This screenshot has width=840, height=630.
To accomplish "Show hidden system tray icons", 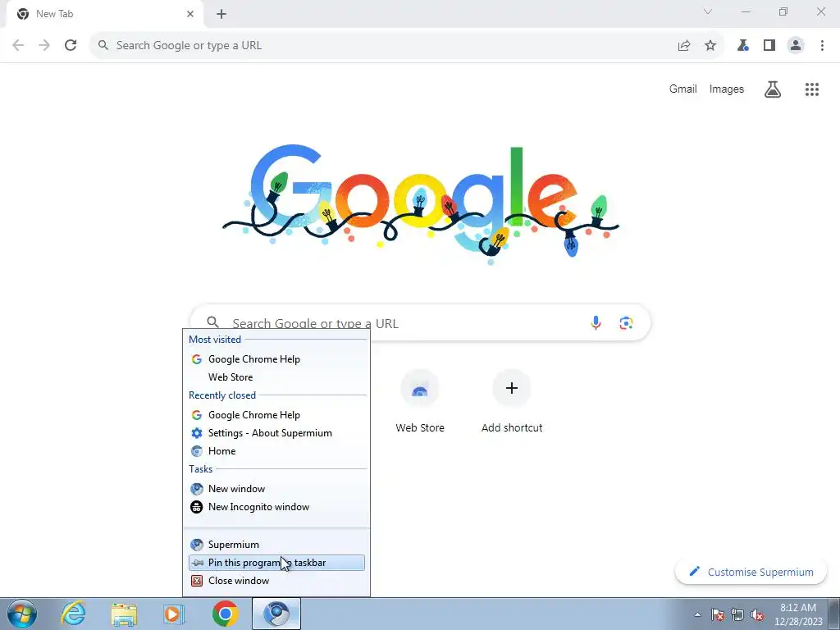I will (697, 614).
